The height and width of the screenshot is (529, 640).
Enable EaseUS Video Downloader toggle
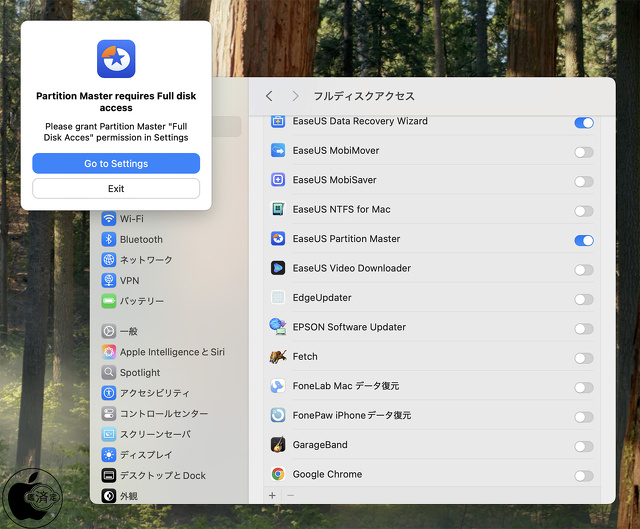coord(584,270)
